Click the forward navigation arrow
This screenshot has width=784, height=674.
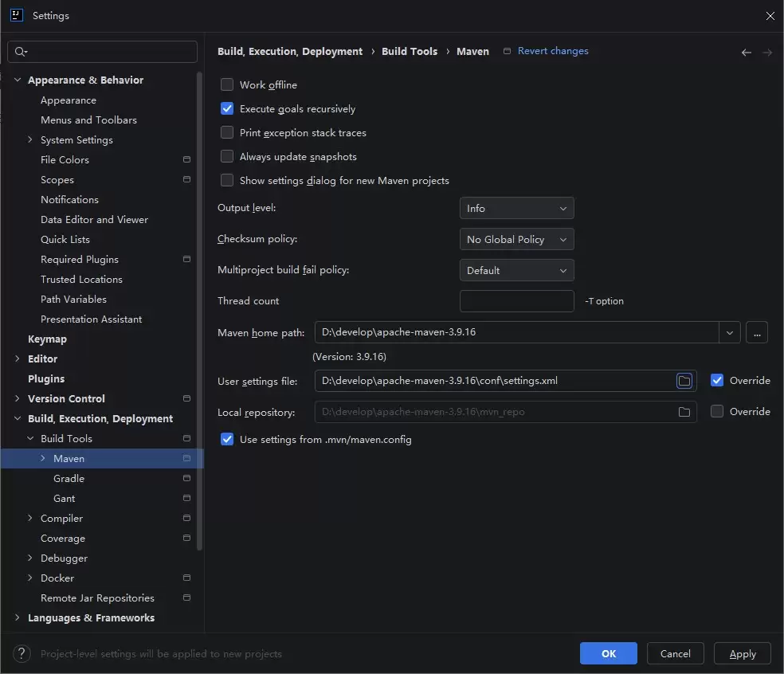767,53
